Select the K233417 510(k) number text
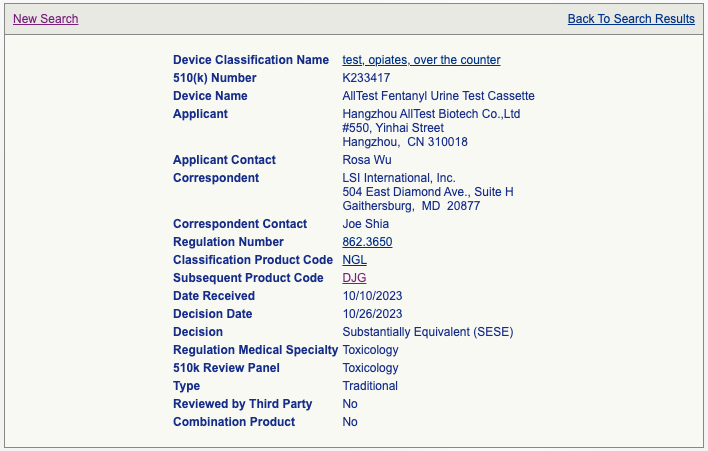This screenshot has width=708, height=451. coord(366,78)
